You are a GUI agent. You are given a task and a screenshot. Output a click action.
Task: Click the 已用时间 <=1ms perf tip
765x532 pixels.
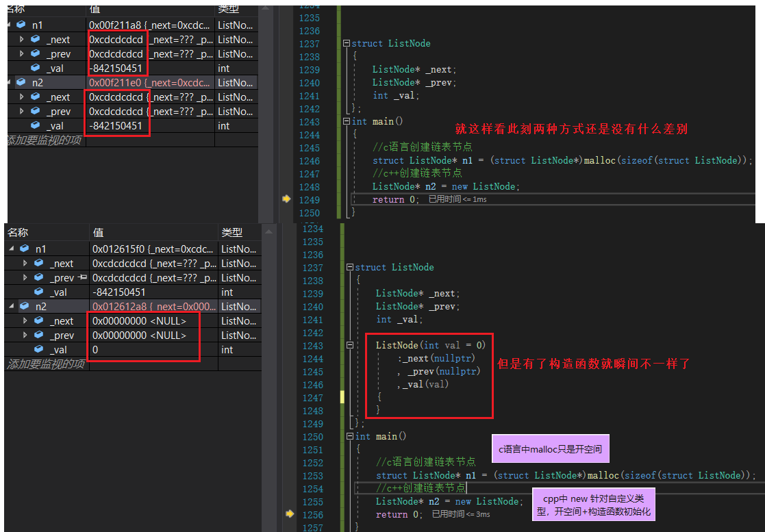pyautogui.click(x=457, y=199)
